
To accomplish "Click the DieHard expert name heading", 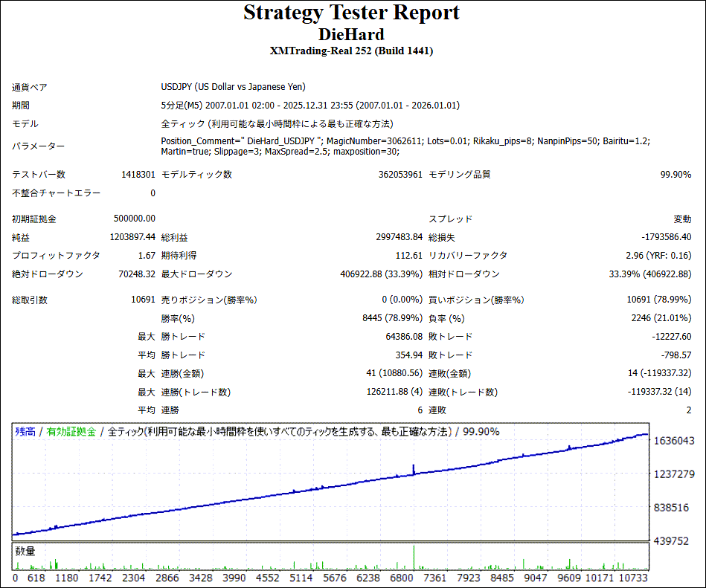I will 352,34.
